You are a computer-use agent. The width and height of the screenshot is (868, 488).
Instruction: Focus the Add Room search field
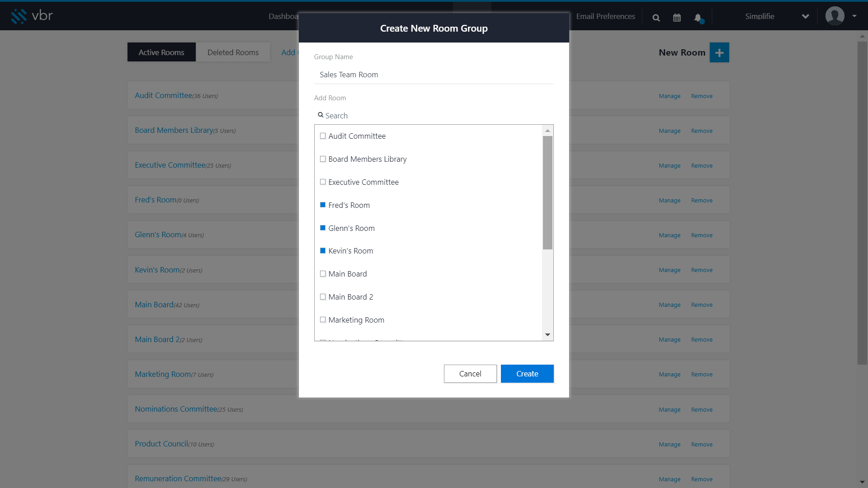pos(434,116)
